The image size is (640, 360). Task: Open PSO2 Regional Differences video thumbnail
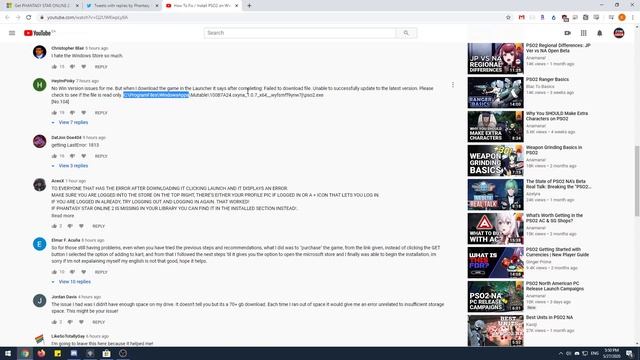point(495,58)
